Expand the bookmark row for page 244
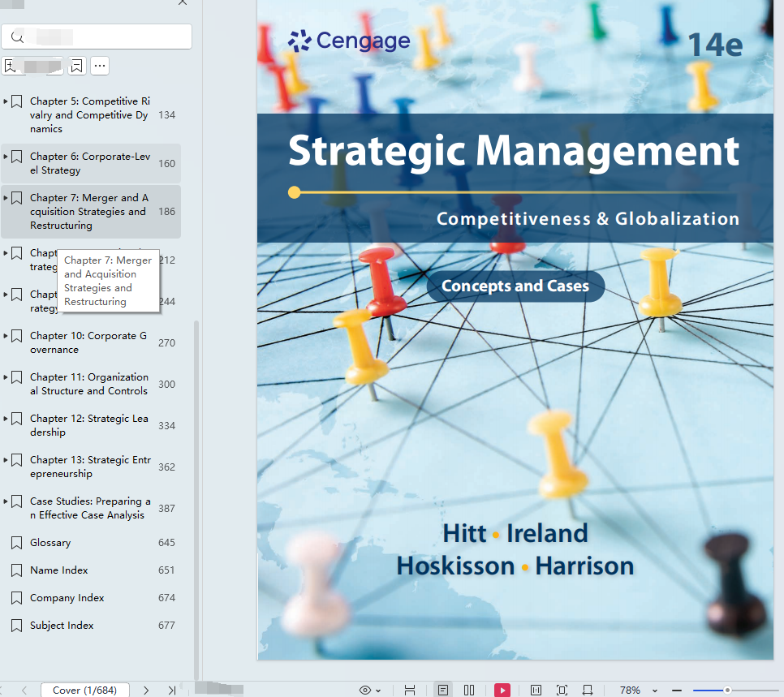This screenshot has width=784, height=697. 5,295
